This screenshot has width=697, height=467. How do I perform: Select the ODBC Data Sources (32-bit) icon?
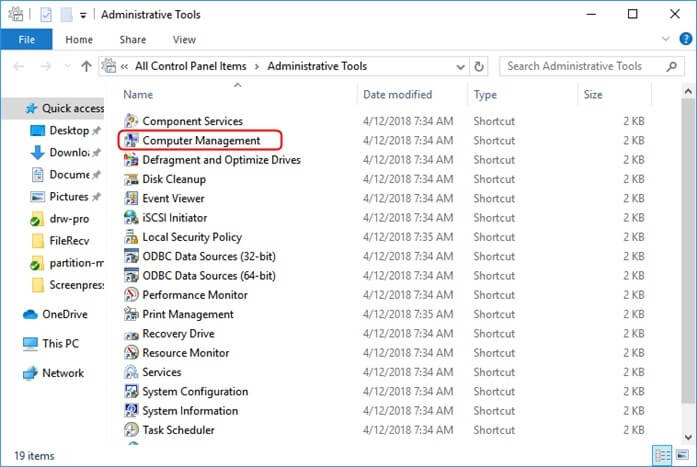[x=131, y=256]
